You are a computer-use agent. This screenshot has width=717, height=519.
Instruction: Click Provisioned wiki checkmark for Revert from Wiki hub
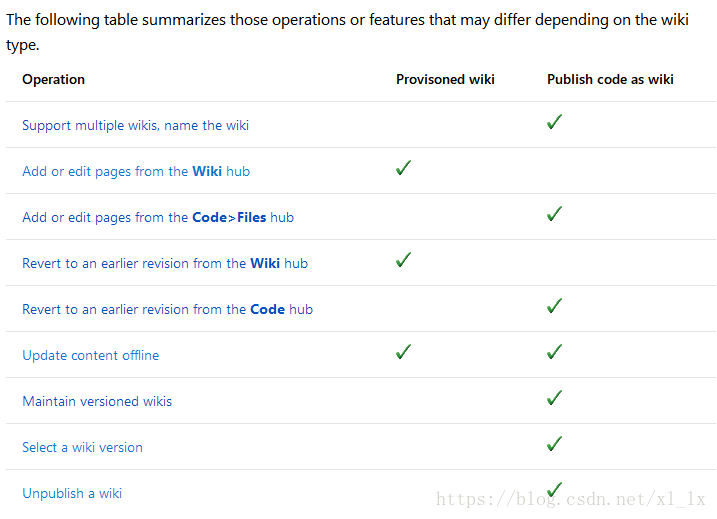point(403,260)
